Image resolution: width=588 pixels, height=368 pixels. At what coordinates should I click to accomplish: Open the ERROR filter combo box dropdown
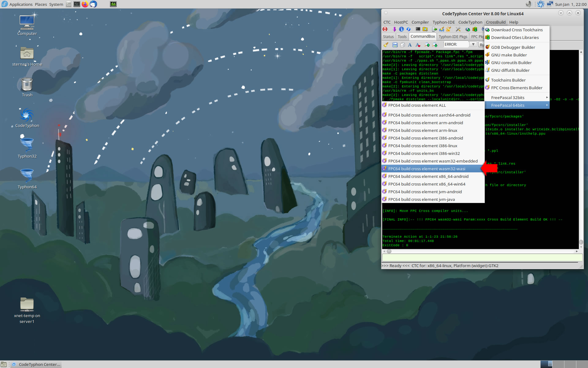(473, 44)
